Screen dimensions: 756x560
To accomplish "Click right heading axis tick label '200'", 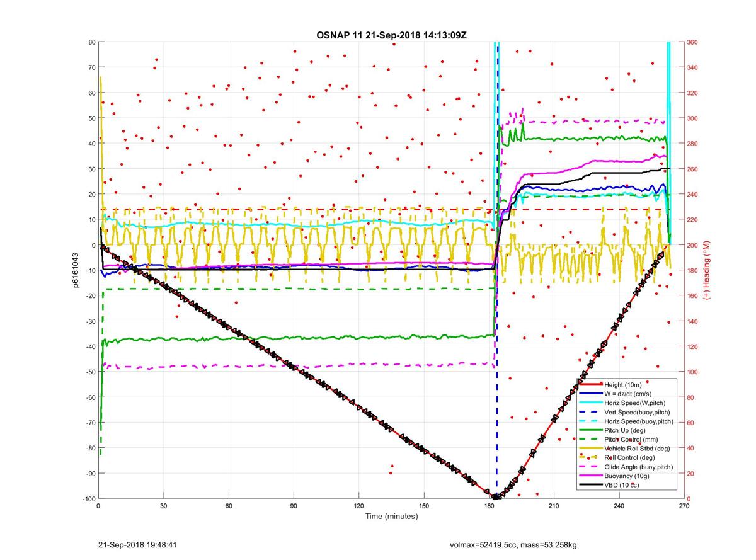I will click(x=692, y=245).
